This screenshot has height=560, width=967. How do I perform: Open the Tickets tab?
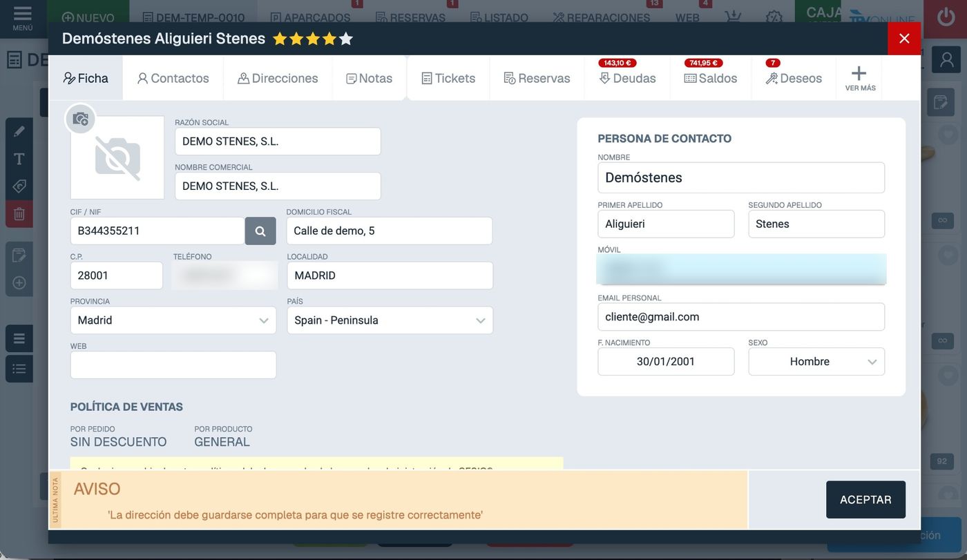[448, 78]
